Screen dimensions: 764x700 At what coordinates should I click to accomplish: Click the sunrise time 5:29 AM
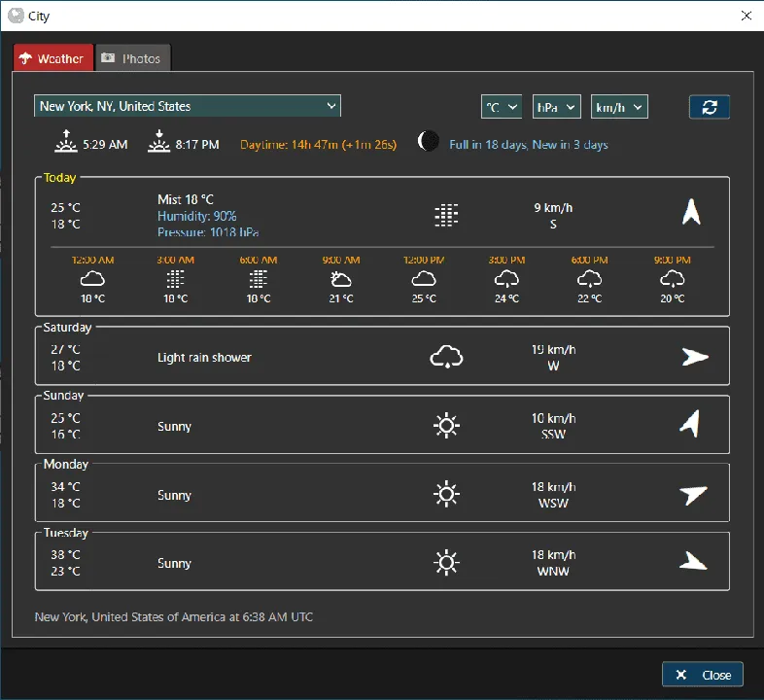105,145
